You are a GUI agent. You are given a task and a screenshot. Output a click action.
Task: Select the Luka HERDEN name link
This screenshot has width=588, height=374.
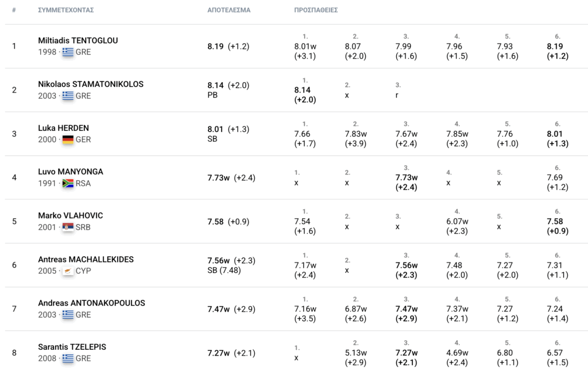pyautogui.click(x=63, y=128)
